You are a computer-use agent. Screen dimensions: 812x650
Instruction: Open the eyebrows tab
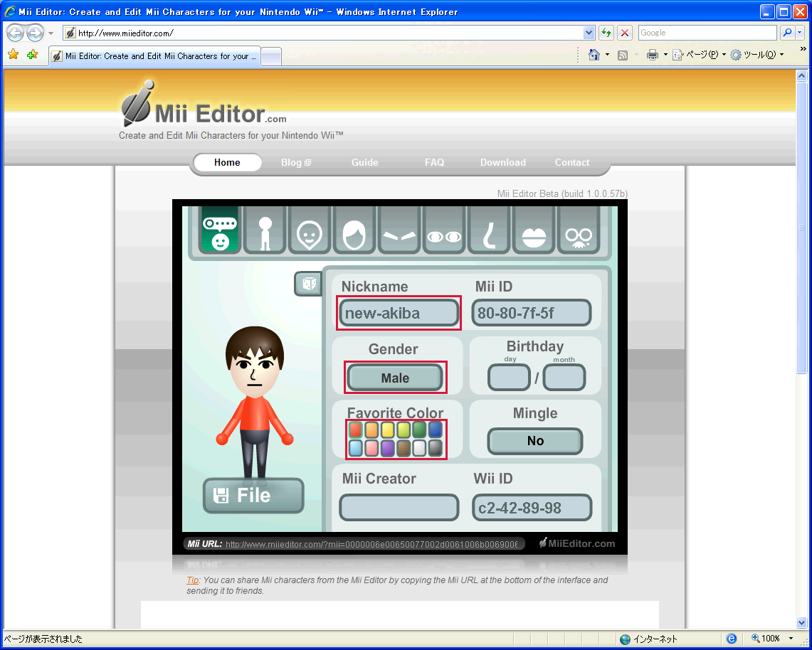tap(399, 230)
